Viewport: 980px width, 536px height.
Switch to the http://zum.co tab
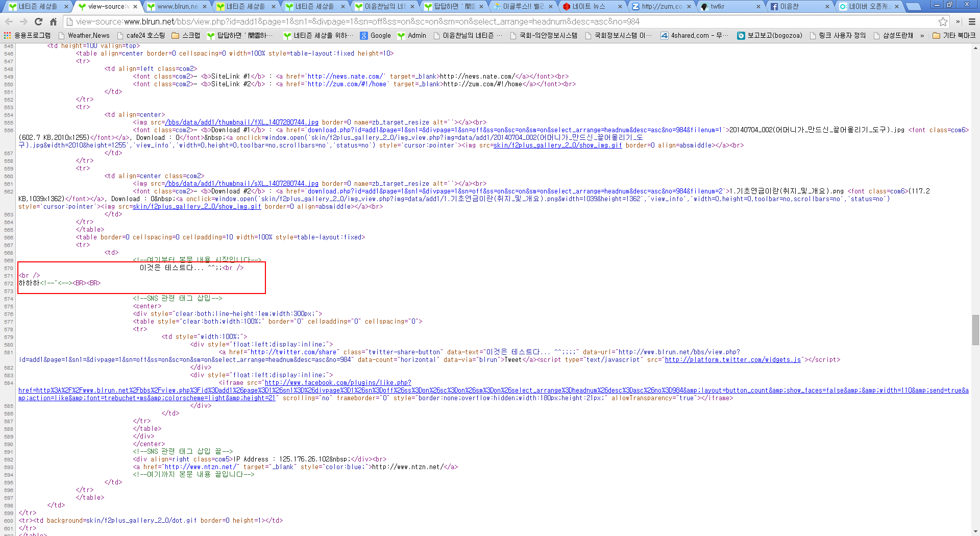point(661,6)
